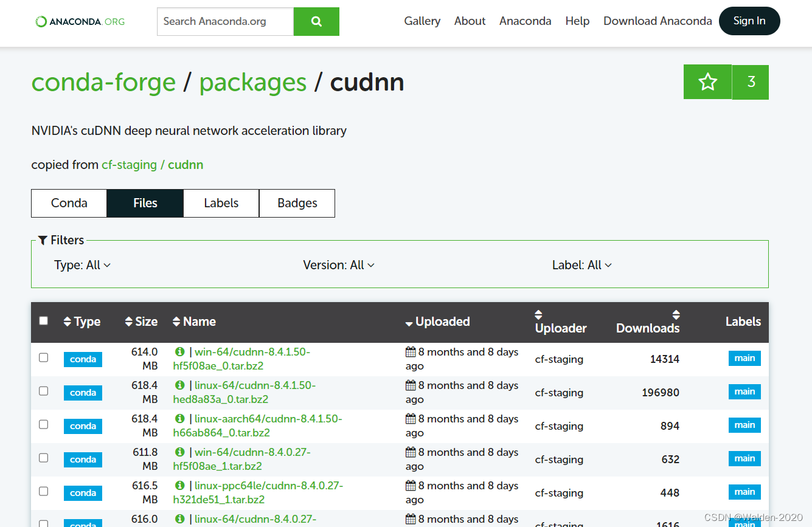
Task: Click the green search magnifier button
Action: pos(316,21)
